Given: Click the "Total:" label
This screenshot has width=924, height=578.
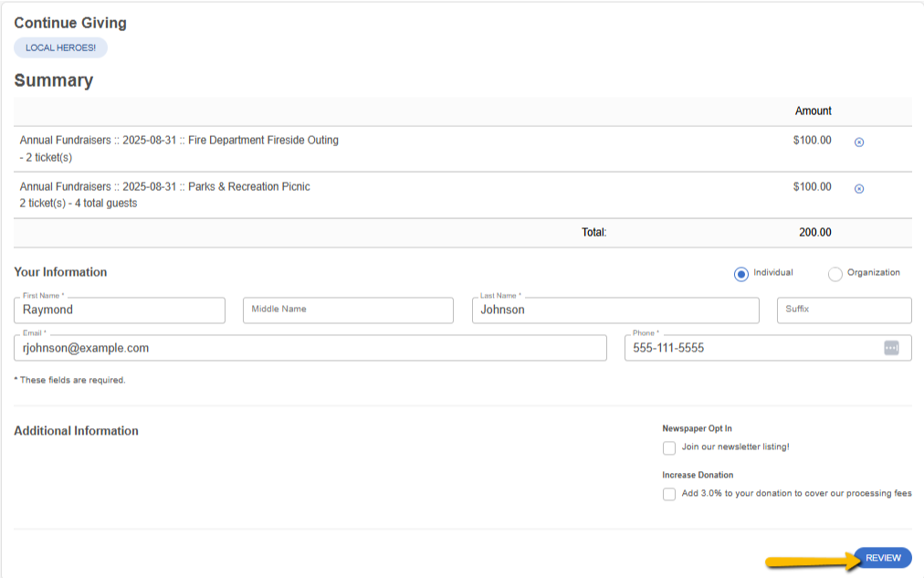Looking at the screenshot, I should 594,232.
